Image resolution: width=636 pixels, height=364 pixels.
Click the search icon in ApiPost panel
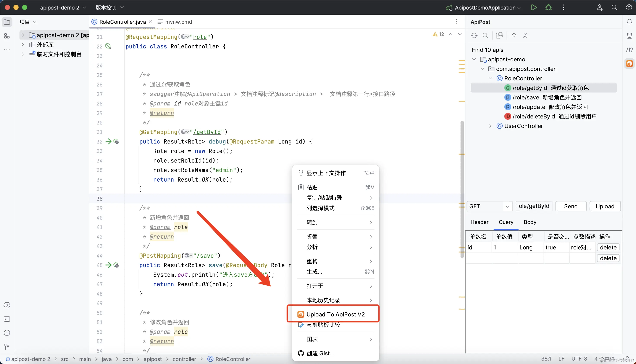[485, 35]
